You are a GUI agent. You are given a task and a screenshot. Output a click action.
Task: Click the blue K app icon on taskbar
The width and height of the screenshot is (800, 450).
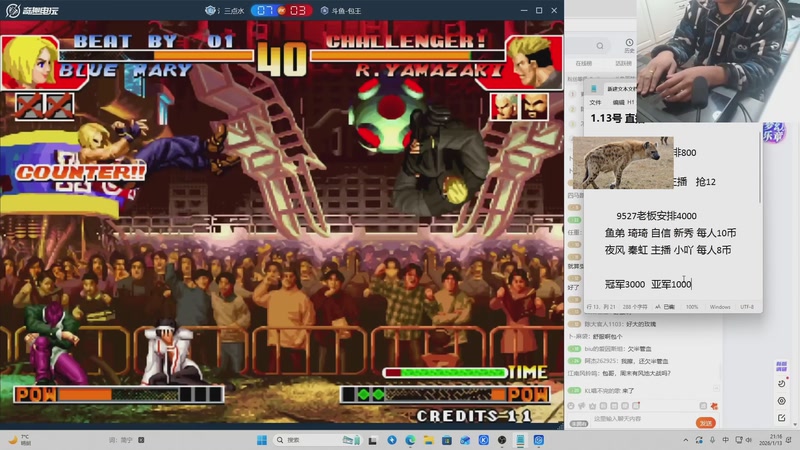pyautogui.click(x=484, y=440)
